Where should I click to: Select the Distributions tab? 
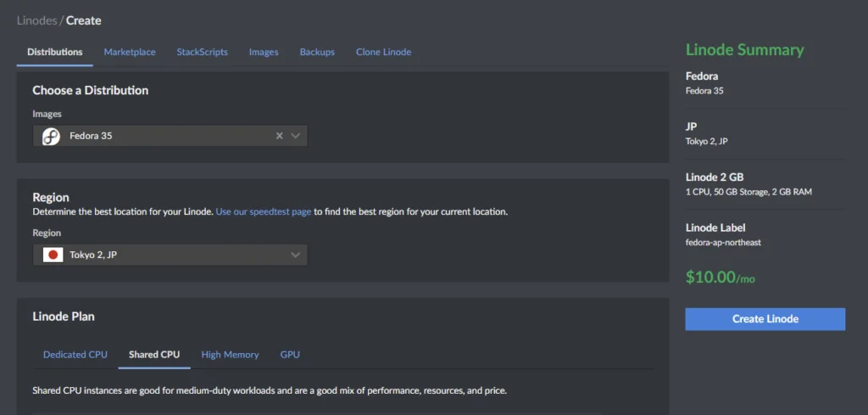(55, 52)
